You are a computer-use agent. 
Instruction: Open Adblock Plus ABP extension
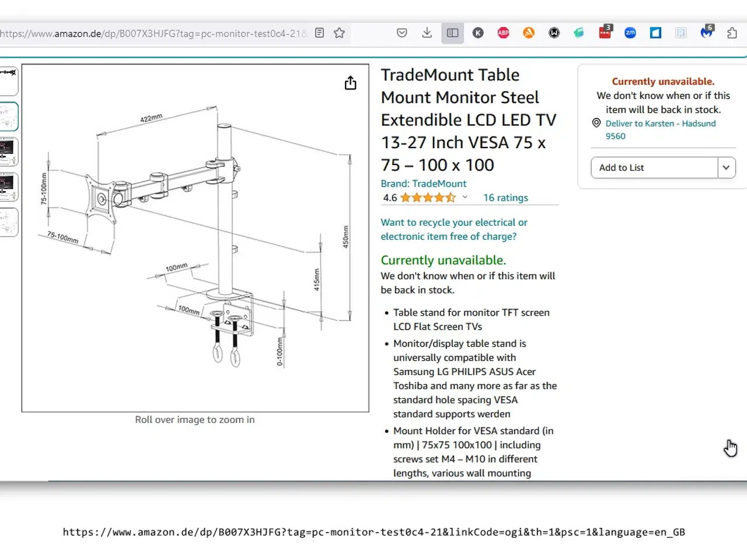tap(503, 33)
